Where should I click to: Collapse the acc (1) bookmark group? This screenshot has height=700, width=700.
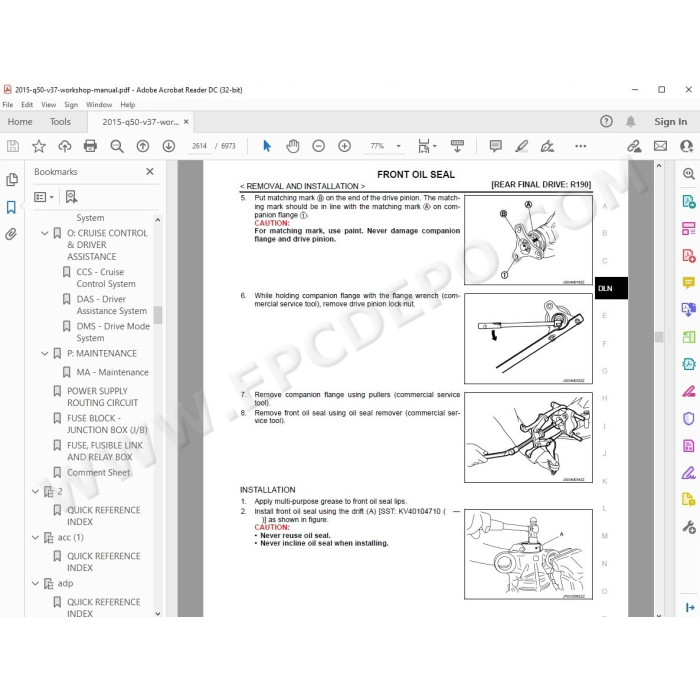coord(35,538)
